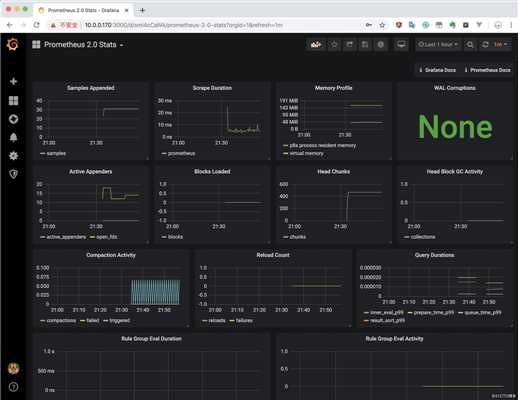Screen dimensions: 518x400
Task: Open the Grafana logo home menu
Action: (x=13, y=44)
